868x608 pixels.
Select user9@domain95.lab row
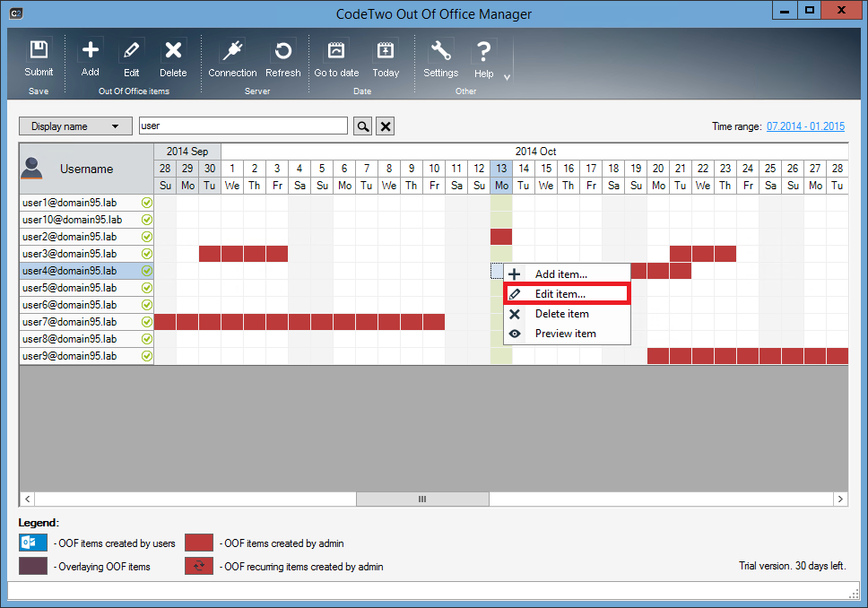click(x=86, y=356)
